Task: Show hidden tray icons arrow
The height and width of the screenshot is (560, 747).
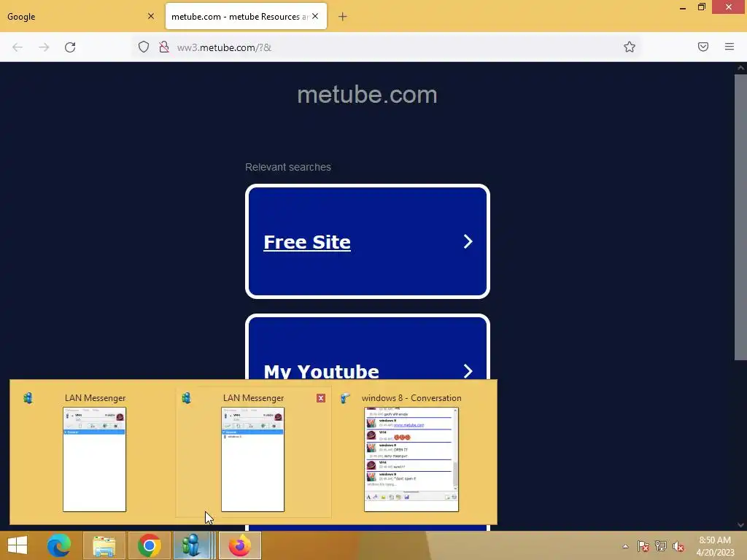Action: click(x=625, y=546)
